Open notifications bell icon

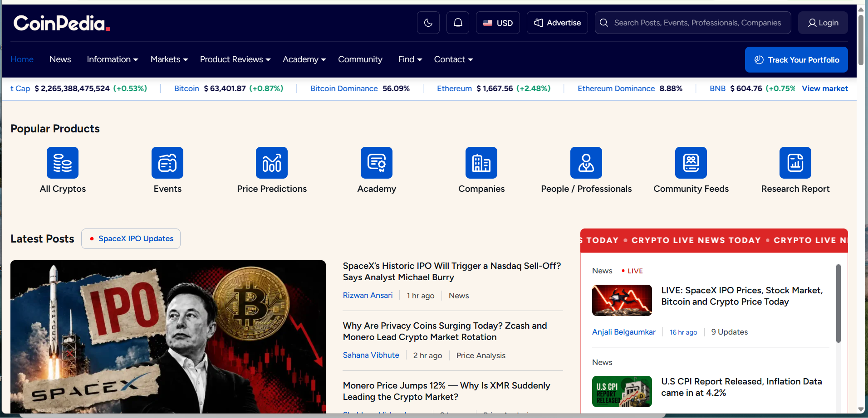(458, 23)
